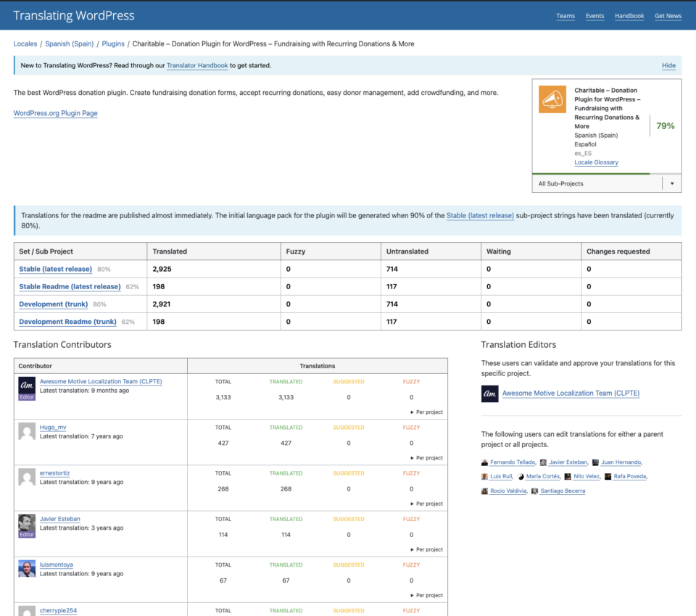696x616 pixels.
Task: Open the Translator Handbook link
Action: pyautogui.click(x=197, y=66)
